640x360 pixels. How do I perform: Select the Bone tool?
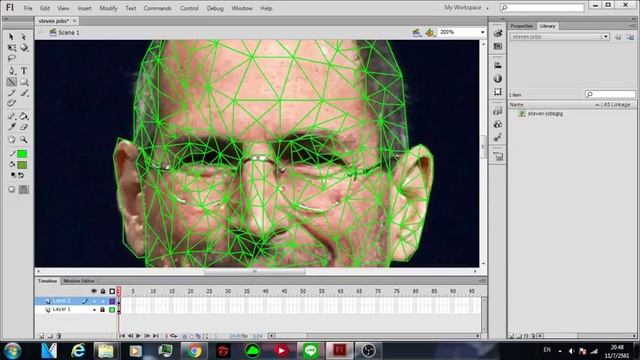click(11, 116)
